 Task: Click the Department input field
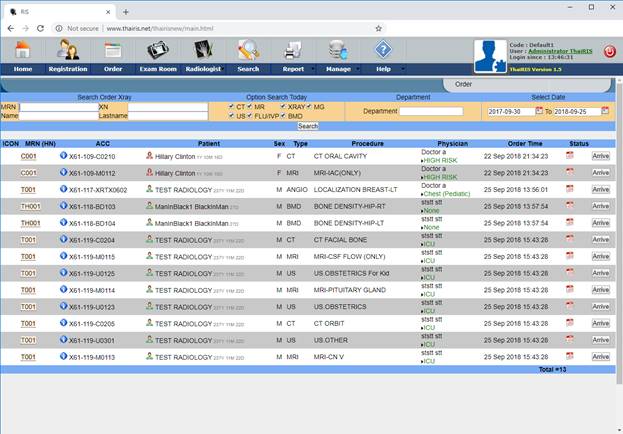(431, 111)
